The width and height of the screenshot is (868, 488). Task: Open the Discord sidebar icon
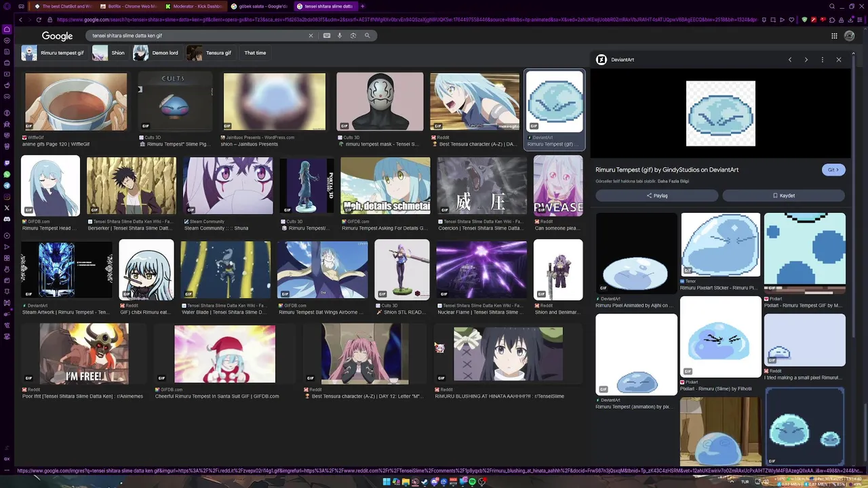pos(7,218)
